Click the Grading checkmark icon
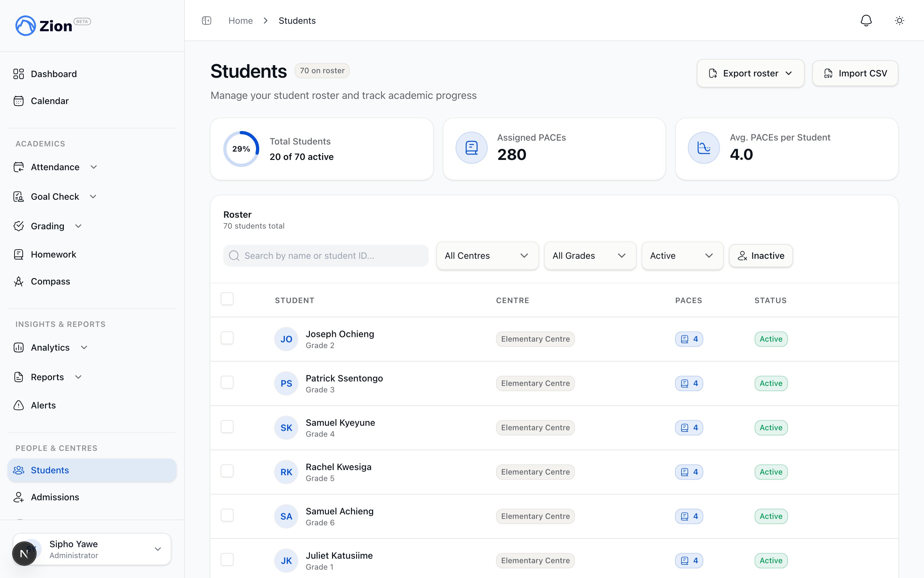 tap(18, 226)
